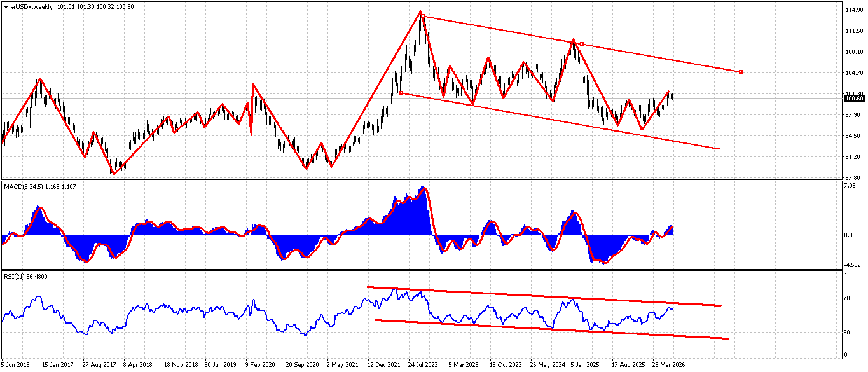Click the 111.55 price axis label
This screenshot has height=372, width=868.
pos(853,31)
